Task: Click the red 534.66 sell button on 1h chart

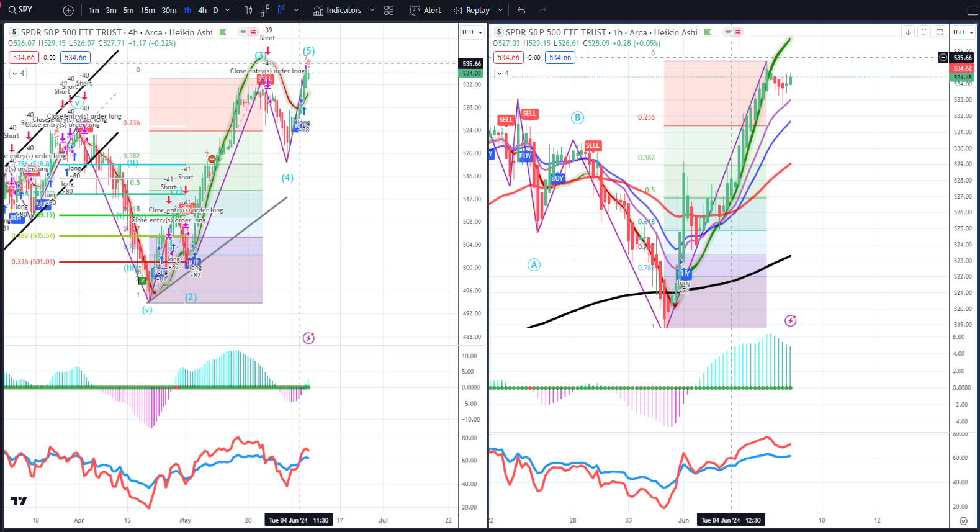Action: pyautogui.click(x=509, y=58)
